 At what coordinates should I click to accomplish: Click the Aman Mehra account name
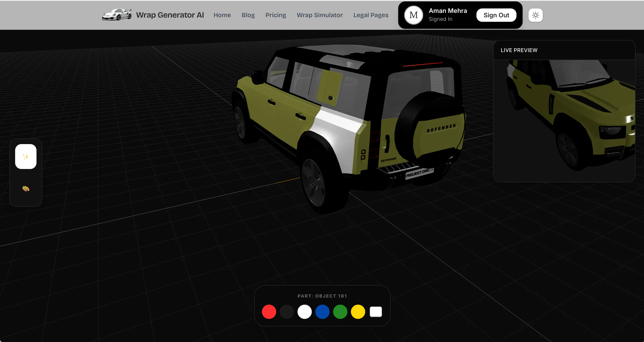448,11
